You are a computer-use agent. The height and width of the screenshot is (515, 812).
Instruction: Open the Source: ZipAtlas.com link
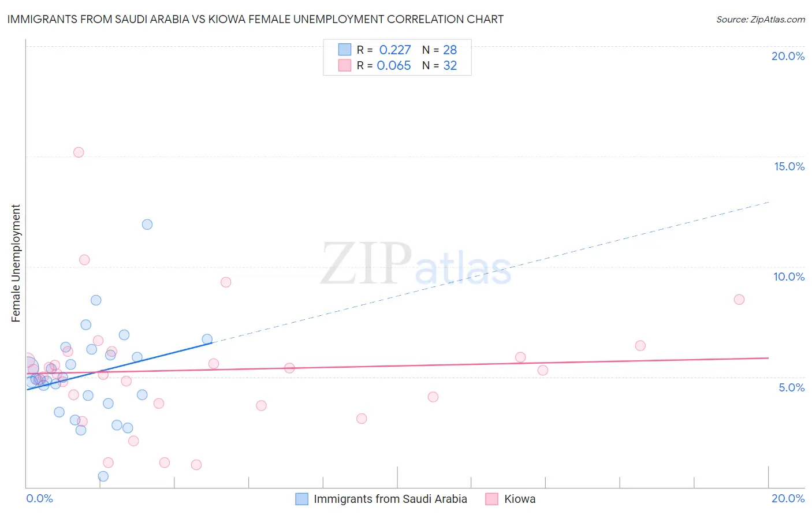[761, 19]
